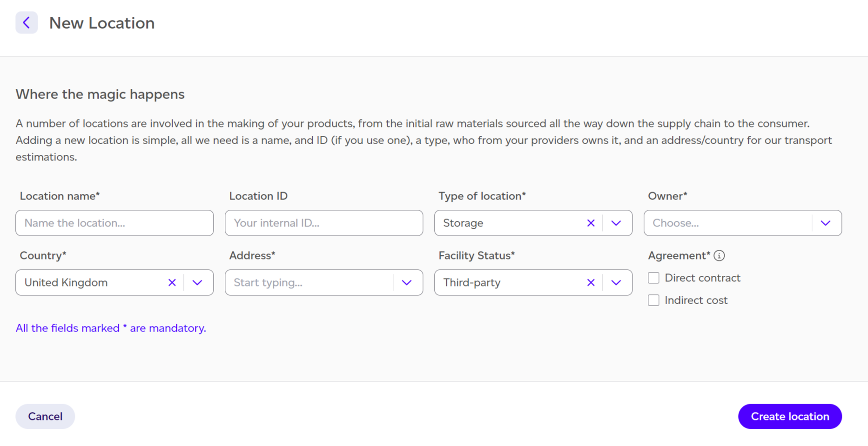The width and height of the screenshot is (868, 446).
Task: Cancel the new location form
Action: click(45, 416)
